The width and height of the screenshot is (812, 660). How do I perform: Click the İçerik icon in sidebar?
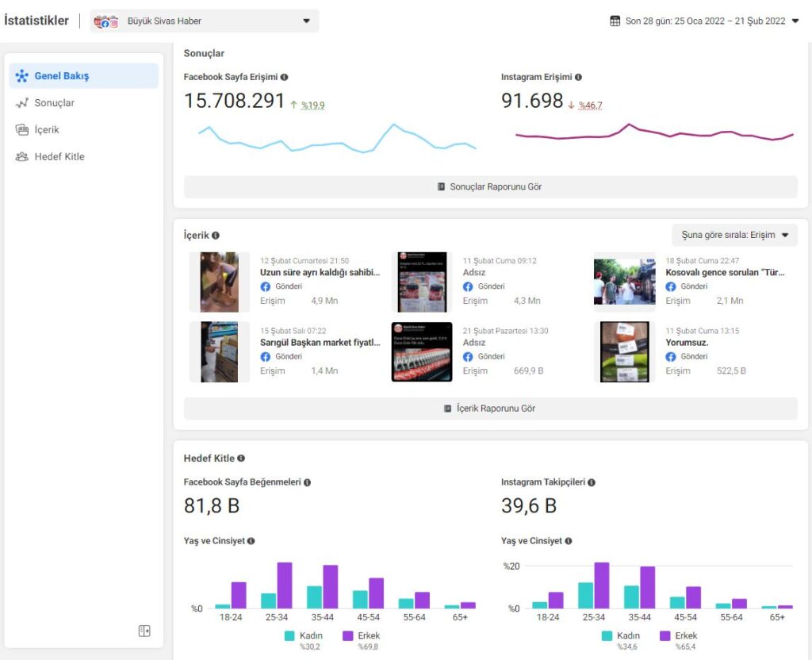pos(21,130)
